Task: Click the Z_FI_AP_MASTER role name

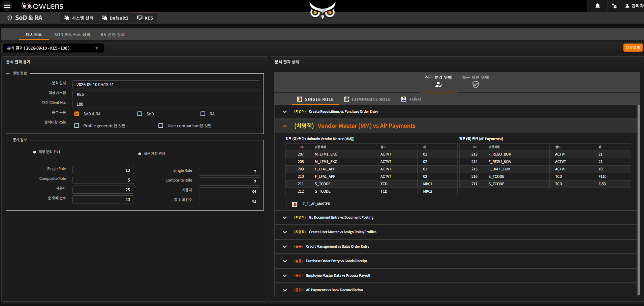Action: tap(316, 204)
